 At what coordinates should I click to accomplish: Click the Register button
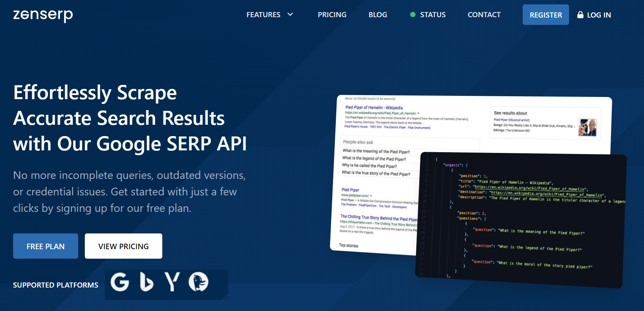[x=546, y=15]
